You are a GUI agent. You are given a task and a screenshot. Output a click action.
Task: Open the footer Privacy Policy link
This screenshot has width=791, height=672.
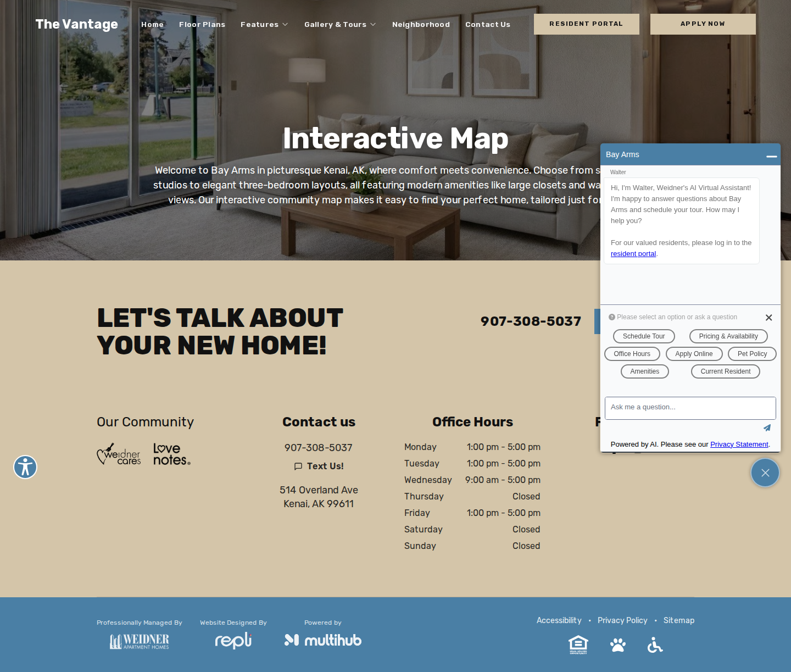click(622, 620)
